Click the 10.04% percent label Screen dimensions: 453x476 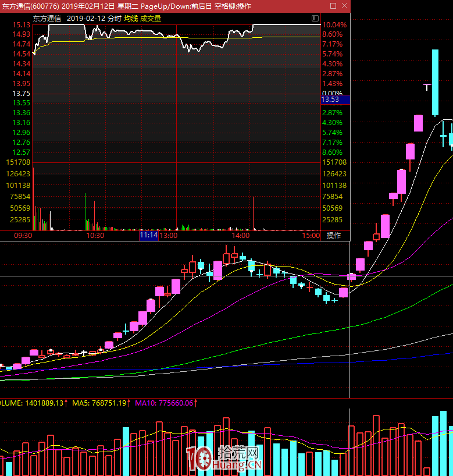[334, 25]
